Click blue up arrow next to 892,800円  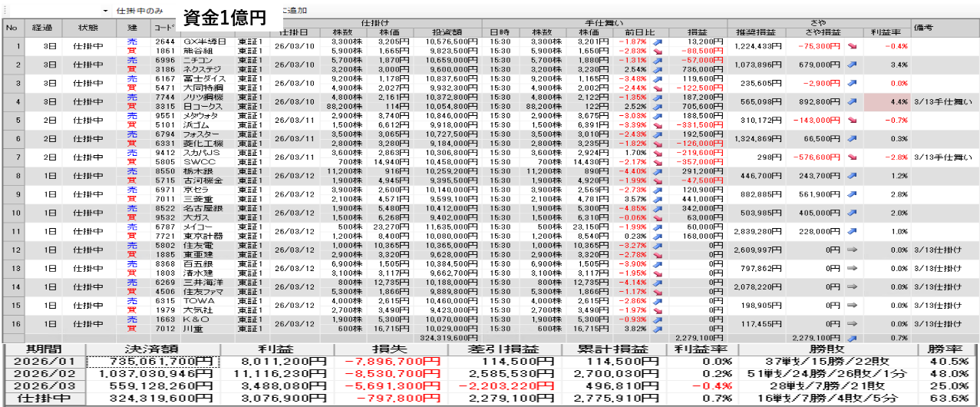point(853,101)
